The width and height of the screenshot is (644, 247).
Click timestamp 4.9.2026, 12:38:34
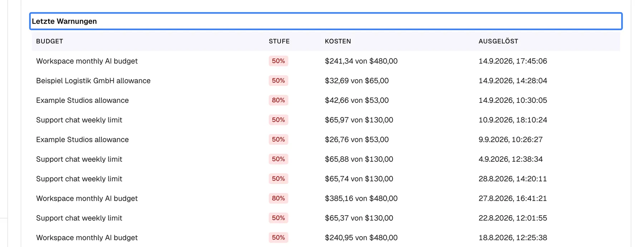[511, 159]
